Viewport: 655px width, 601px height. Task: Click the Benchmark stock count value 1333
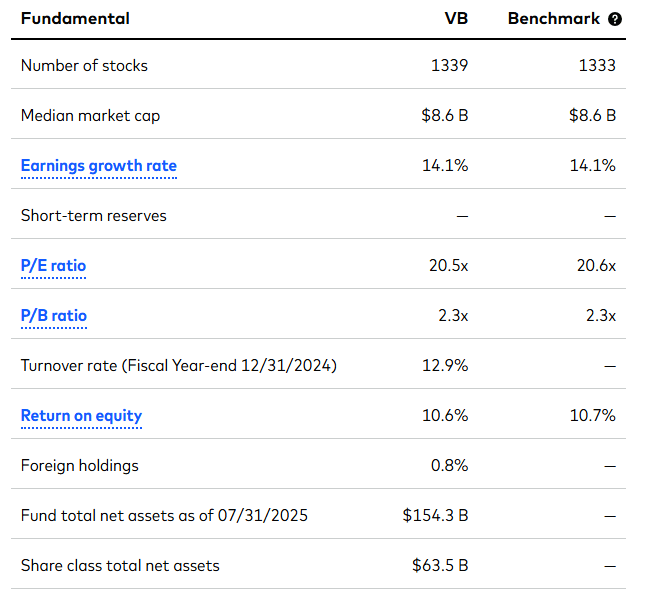pos(597,66)
